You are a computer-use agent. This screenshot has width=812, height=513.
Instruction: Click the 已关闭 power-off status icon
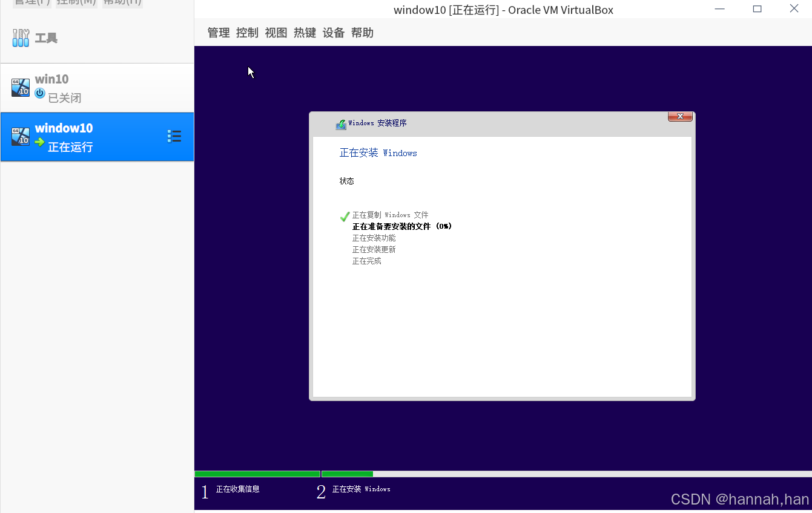tap(40, 93)
